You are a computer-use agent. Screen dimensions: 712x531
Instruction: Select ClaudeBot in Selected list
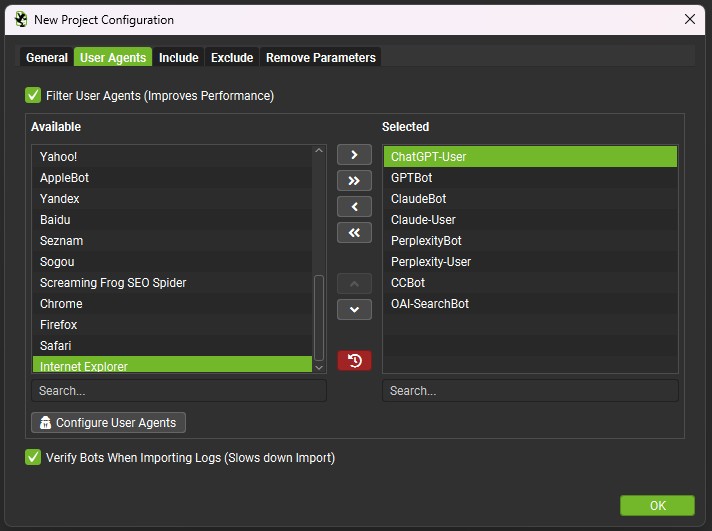[418, 199]
